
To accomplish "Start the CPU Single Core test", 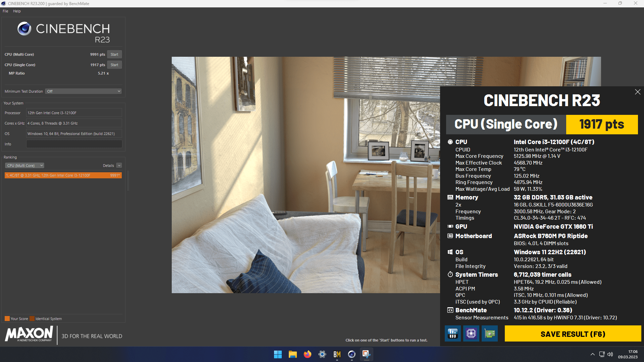I will coord(114,65).
